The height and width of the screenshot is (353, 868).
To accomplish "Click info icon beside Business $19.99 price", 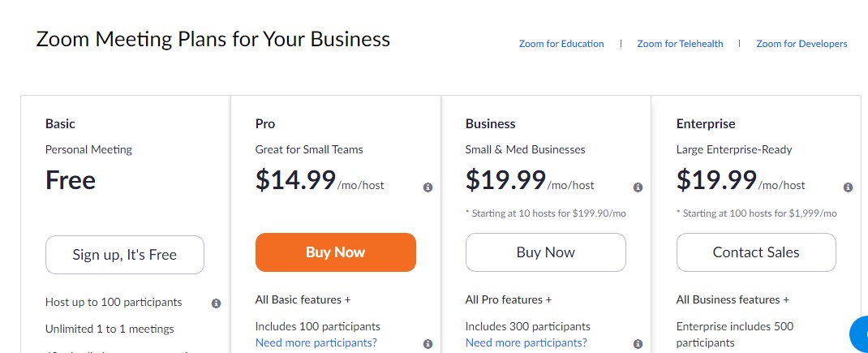I will click(638, 187).
